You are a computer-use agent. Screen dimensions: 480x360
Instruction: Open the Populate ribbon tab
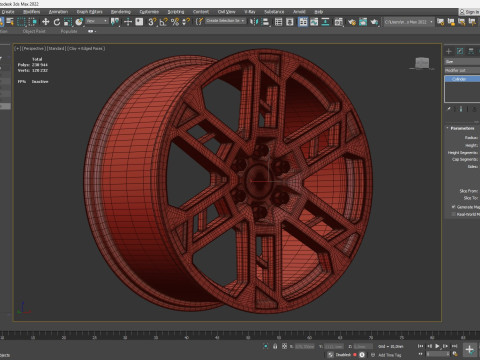69,31
